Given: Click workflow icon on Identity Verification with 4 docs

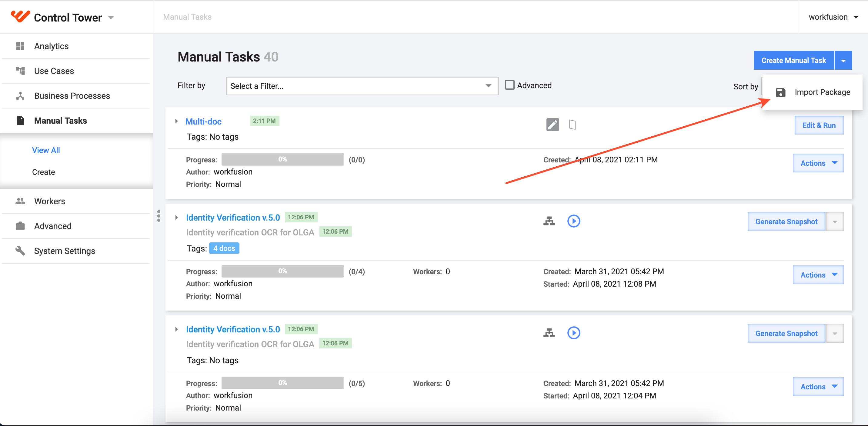Looking at the screenshot, I should pos(549,221).
